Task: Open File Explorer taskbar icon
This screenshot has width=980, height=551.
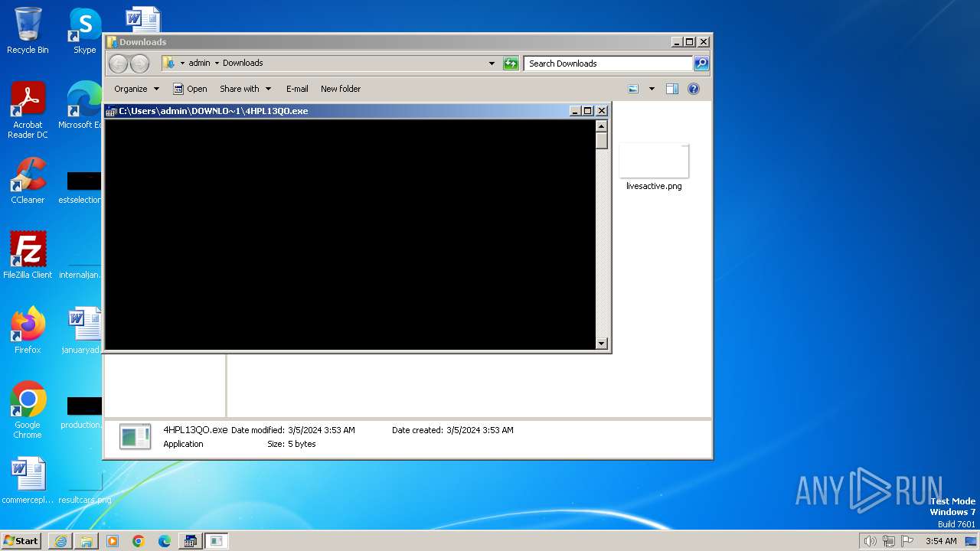Action: pos(87,541)
